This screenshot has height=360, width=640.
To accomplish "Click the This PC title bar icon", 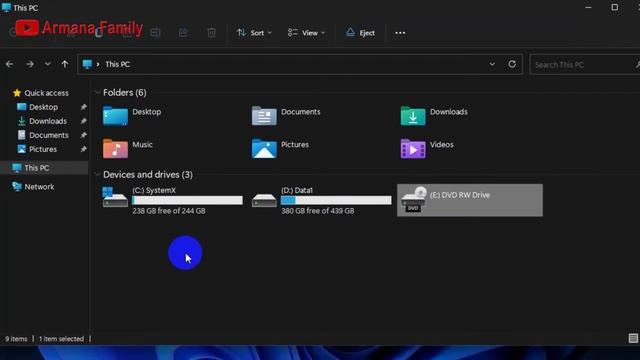I will (6, 7).
